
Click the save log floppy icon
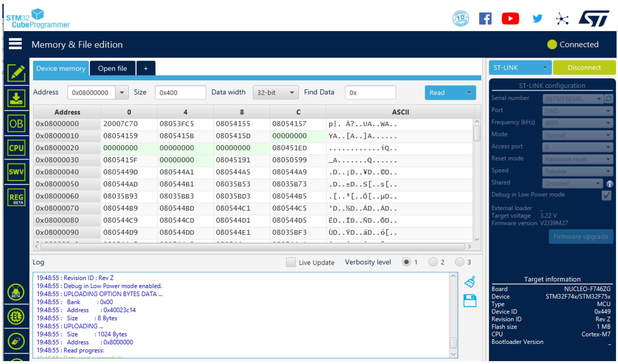click(x=470, y=301)
